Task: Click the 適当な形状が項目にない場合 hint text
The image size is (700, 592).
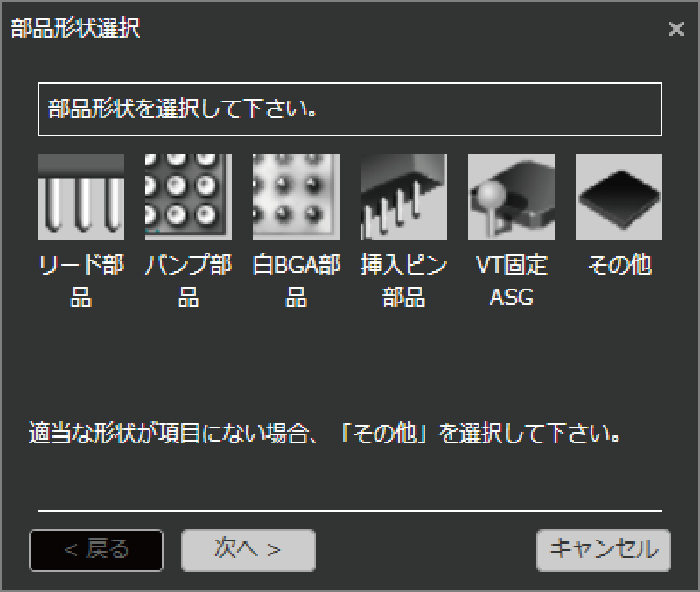Action: pyautogui.click(x=325, y=433)
